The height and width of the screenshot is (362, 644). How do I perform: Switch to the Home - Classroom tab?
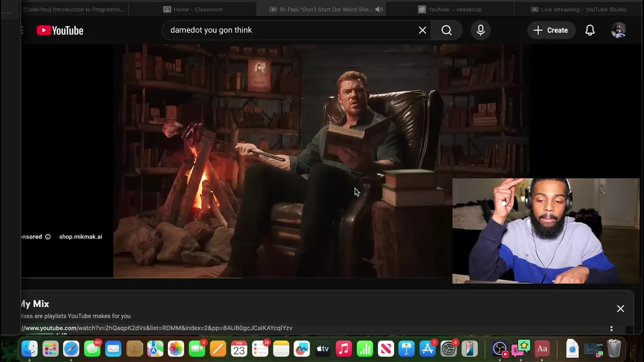(x=193, y=9)
